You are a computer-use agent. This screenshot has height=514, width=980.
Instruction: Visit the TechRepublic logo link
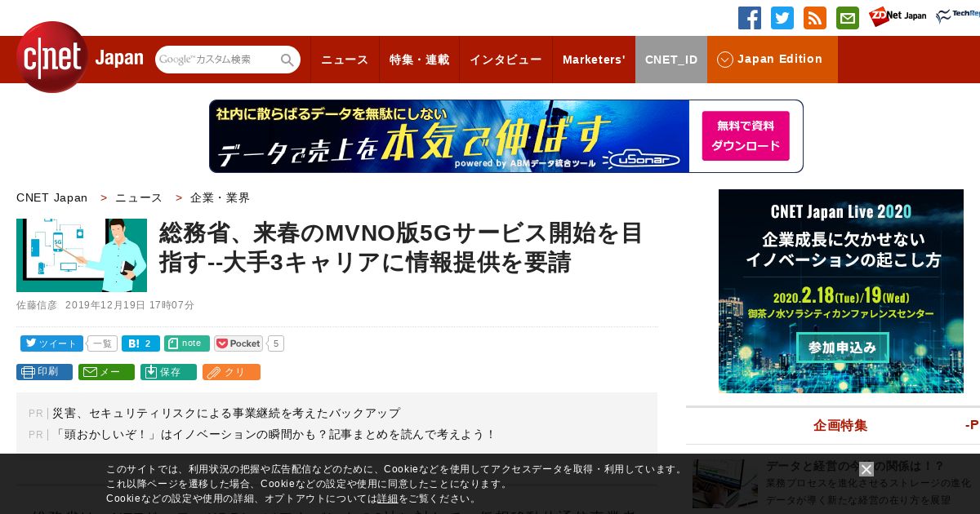pyautogui.click(x=958, y=17)
